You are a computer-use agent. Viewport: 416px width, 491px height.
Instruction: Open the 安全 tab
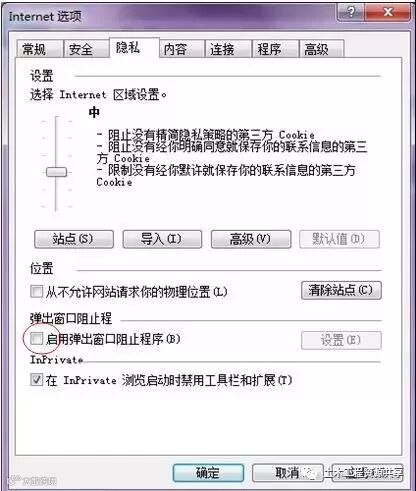click(x=86, y=49)
